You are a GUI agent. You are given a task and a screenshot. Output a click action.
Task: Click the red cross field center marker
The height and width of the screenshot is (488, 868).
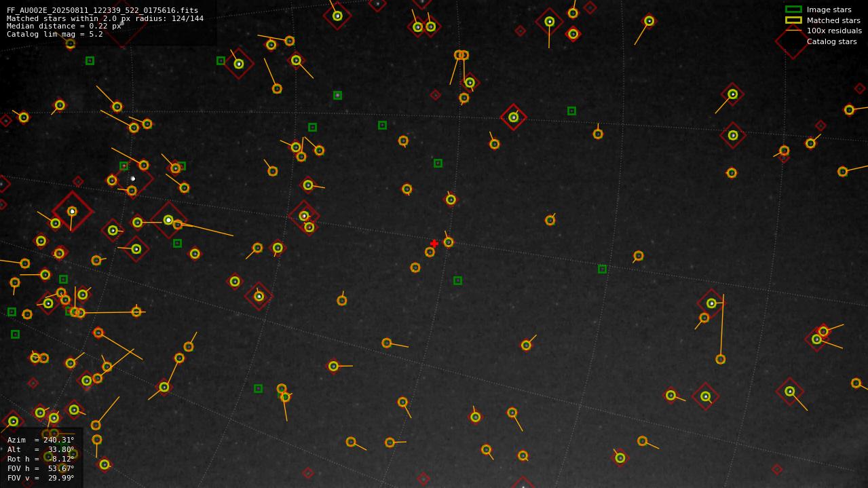[x=434, y=244]
